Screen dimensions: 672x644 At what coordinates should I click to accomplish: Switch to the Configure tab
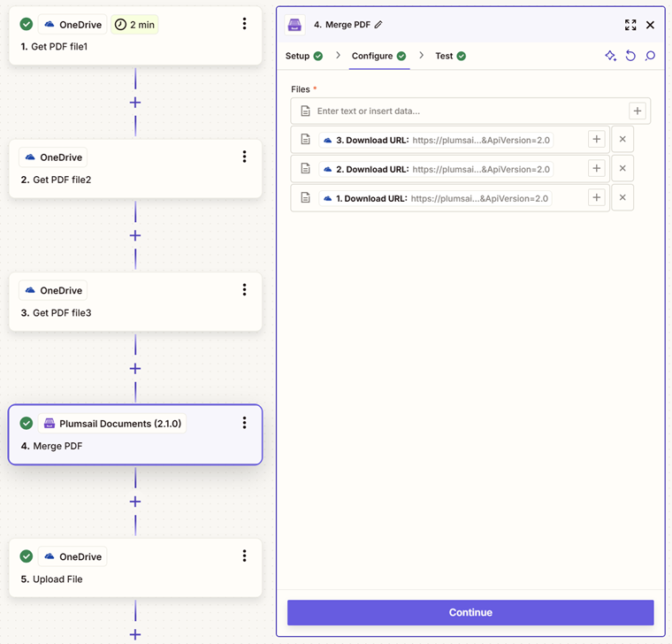[x=378, y=56]
